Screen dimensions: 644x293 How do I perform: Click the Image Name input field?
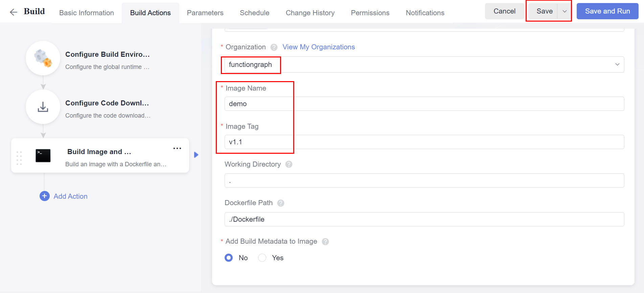(424, 104)
